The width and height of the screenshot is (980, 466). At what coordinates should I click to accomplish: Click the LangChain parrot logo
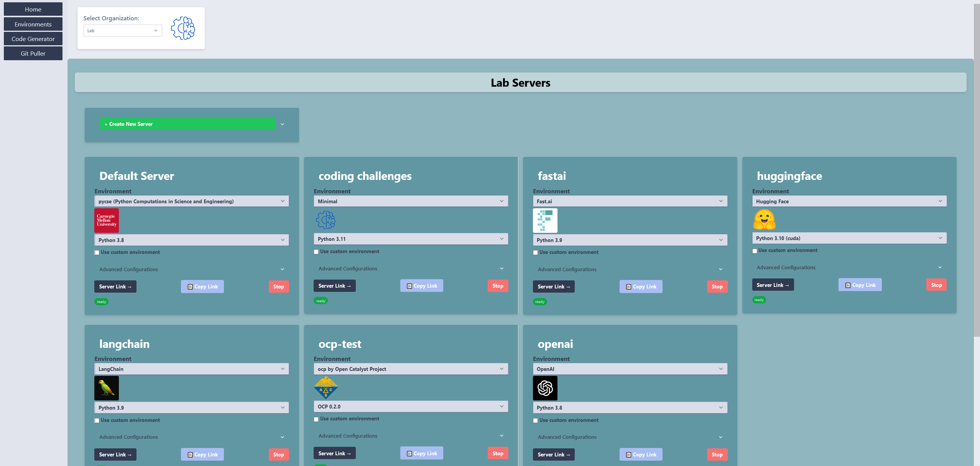tap(107, 388)
